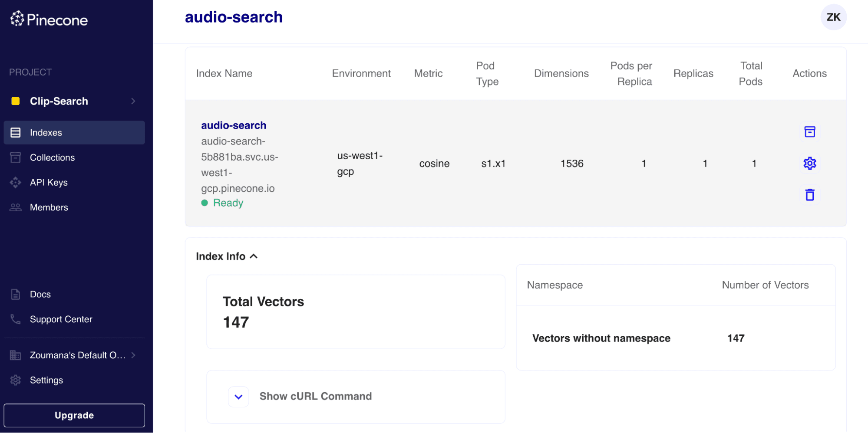
Task: Create a collection using the archive icon
Action: pos(809,132)
